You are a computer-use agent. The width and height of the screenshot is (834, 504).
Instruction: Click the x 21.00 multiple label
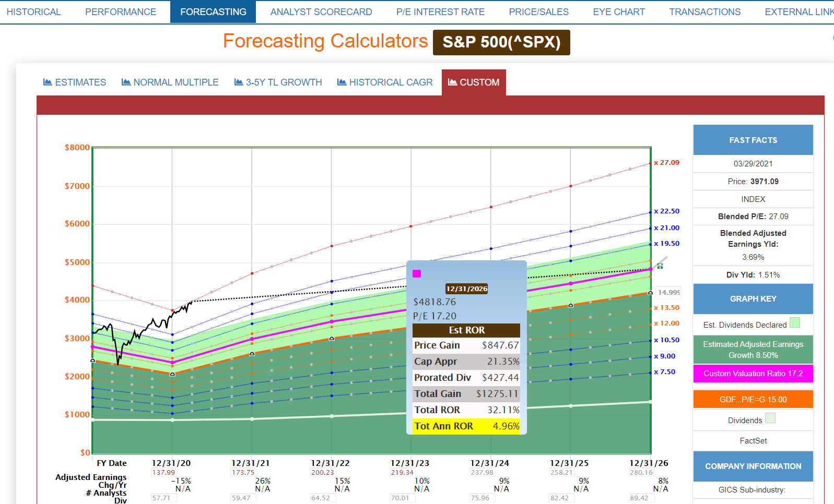point(667,228)
